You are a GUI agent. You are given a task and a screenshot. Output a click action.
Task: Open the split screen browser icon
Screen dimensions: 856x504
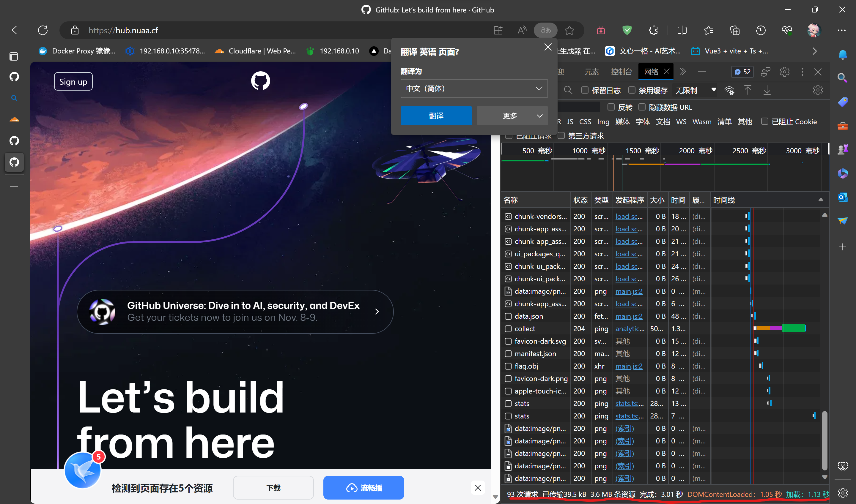[x=682, y=30]
